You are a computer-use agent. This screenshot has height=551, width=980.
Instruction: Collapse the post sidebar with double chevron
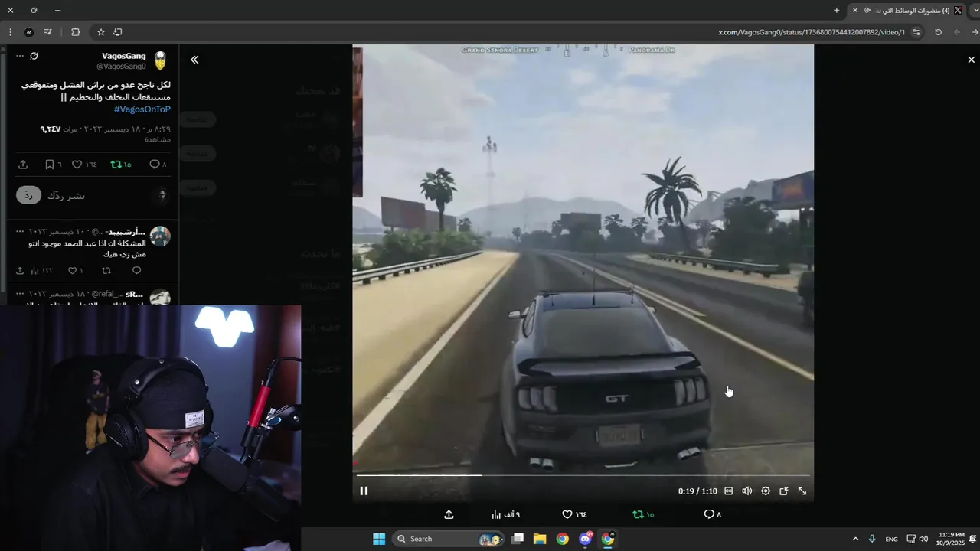[194, 60]
